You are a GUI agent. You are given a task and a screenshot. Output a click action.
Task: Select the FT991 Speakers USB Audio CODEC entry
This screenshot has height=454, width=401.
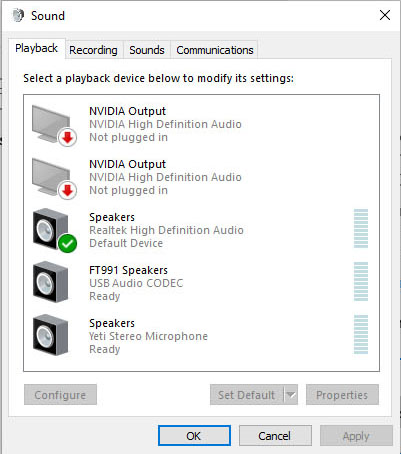point(201,283)
